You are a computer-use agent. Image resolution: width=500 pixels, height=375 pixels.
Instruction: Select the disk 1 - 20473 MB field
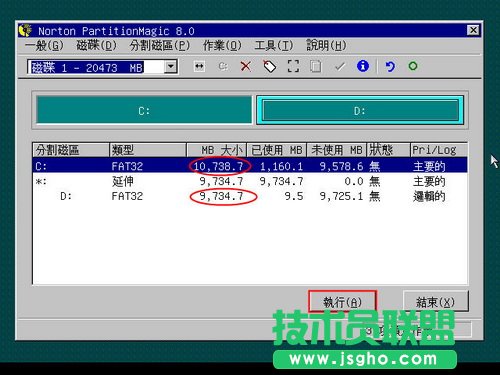tap(103, 67)
